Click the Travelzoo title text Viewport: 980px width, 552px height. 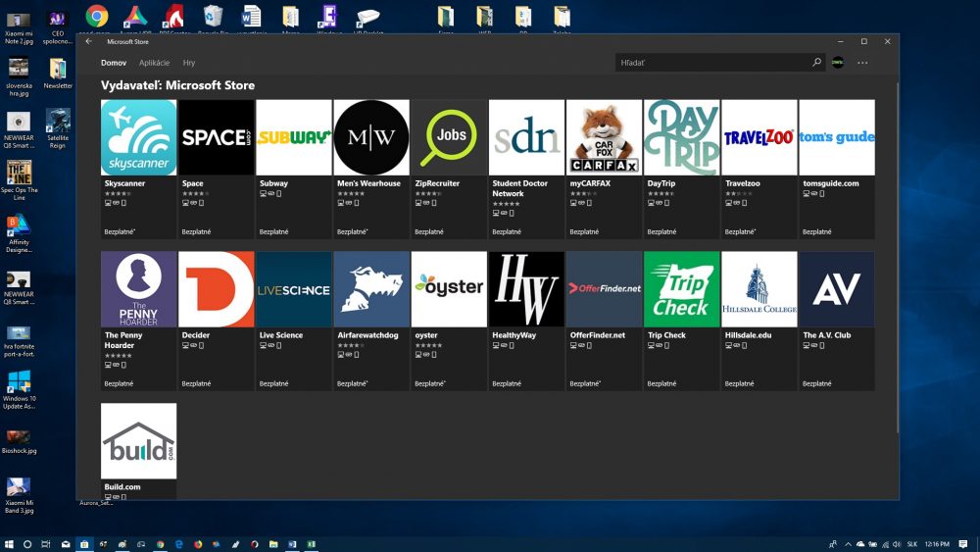coord(743,183)
